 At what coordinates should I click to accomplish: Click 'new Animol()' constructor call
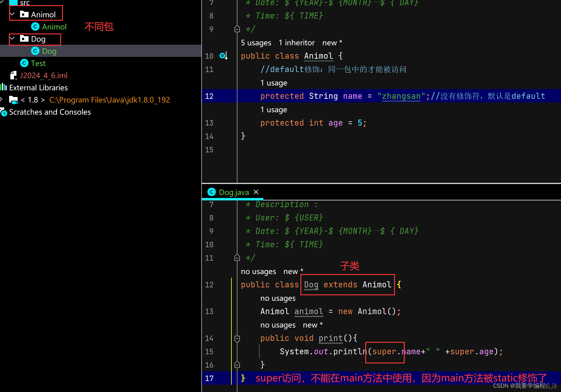pyautogui.click(x=367, y=311)
